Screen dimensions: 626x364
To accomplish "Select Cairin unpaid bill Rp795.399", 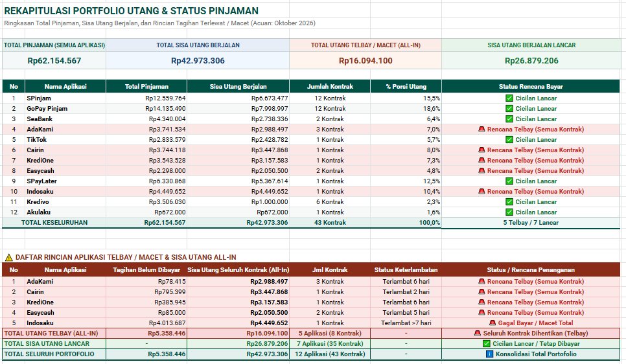I will click(146, 291).
